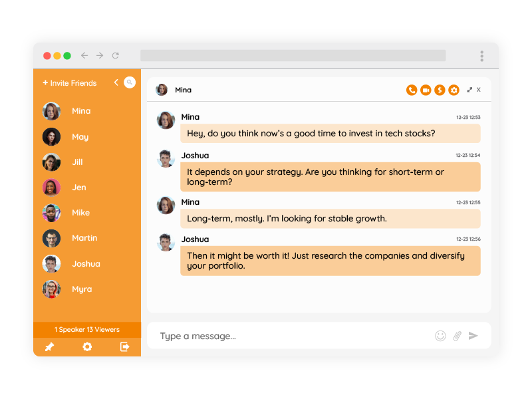Search friends with the magnifier icon

tap(130, 82)
